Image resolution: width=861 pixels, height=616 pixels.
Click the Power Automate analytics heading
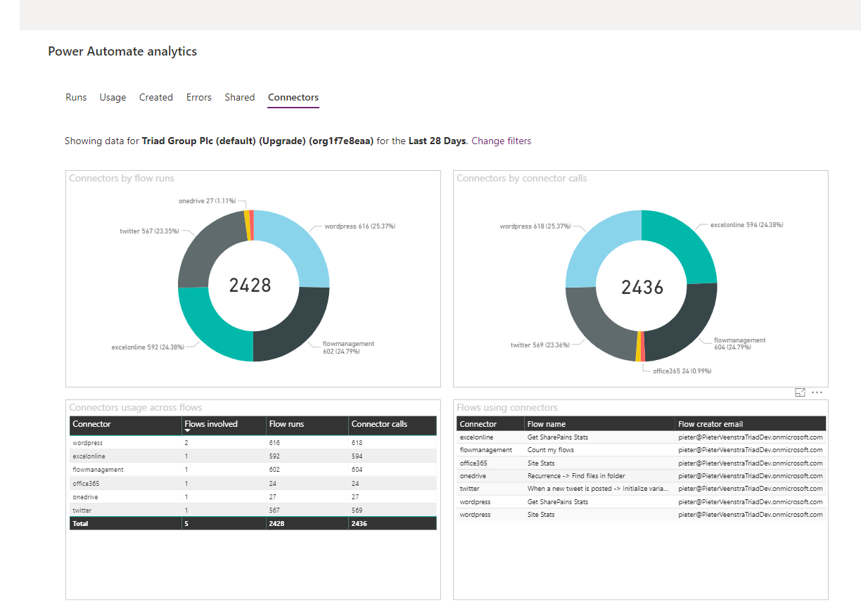point(122,51)
